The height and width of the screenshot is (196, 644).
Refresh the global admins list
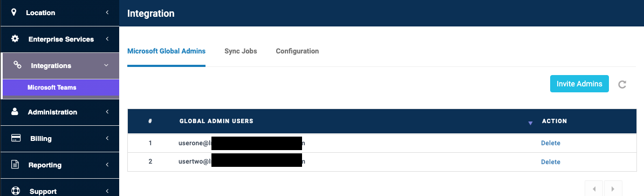tap(622, 84)
